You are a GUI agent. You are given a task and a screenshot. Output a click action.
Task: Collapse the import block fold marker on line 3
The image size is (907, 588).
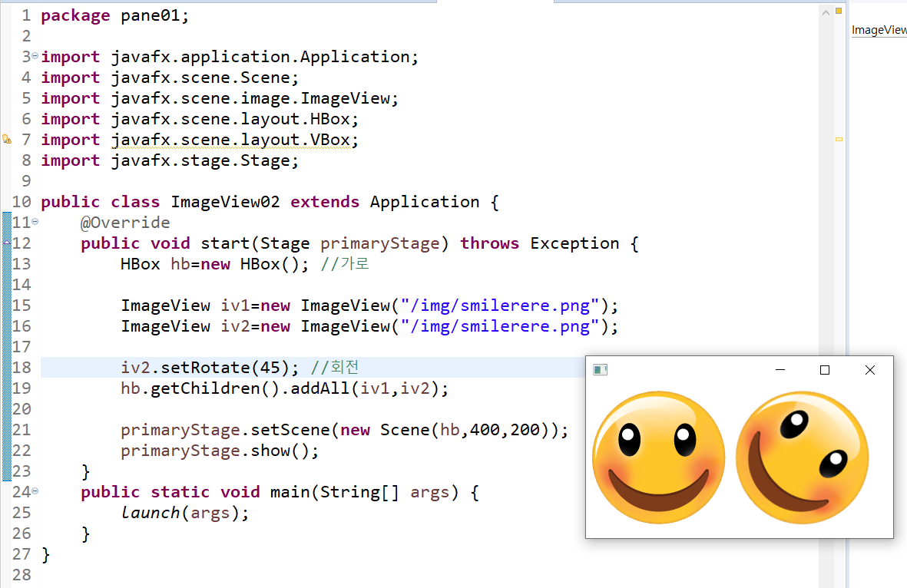pyautogui.click(x=35, y=56)
